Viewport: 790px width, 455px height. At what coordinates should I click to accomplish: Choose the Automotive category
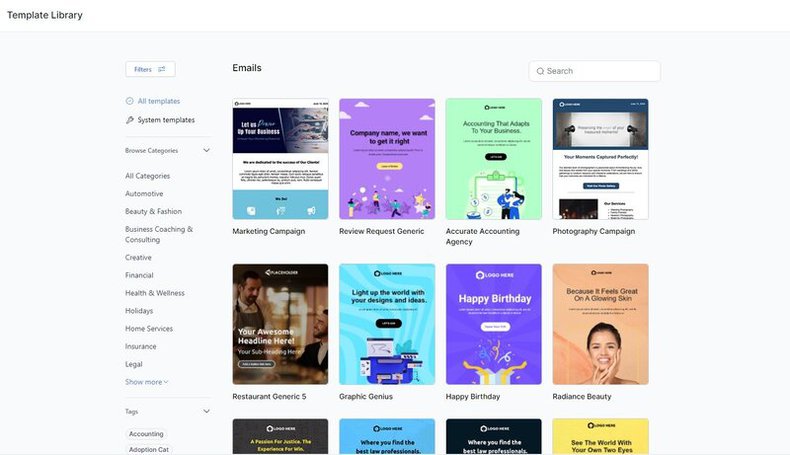[x=144, y=194]
